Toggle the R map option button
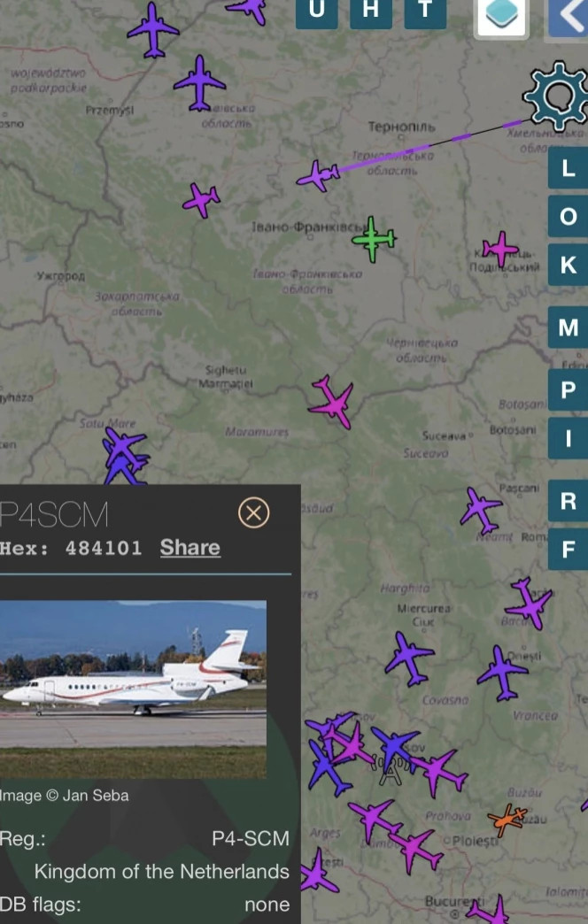588x924 pixels. click(568, 500)
